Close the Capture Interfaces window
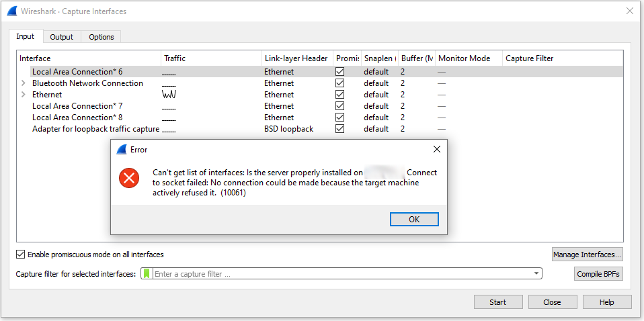 [630, 11]
